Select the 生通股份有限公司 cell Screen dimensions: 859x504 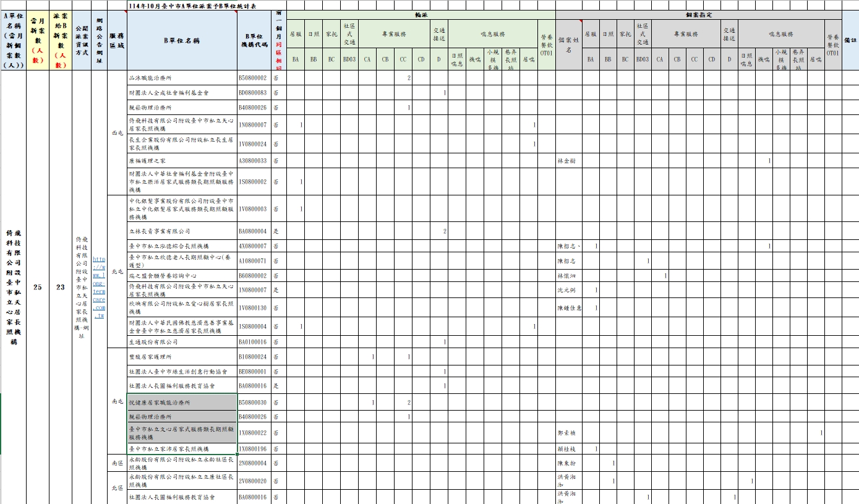click(182, 342)
